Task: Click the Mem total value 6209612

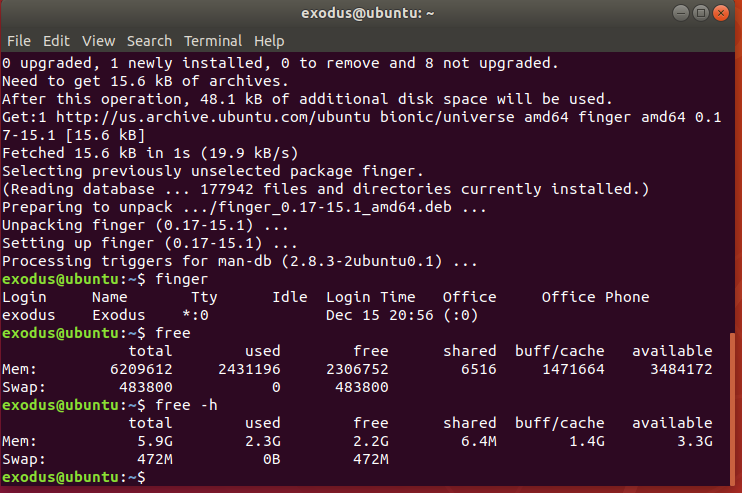Action: point(141,369)
